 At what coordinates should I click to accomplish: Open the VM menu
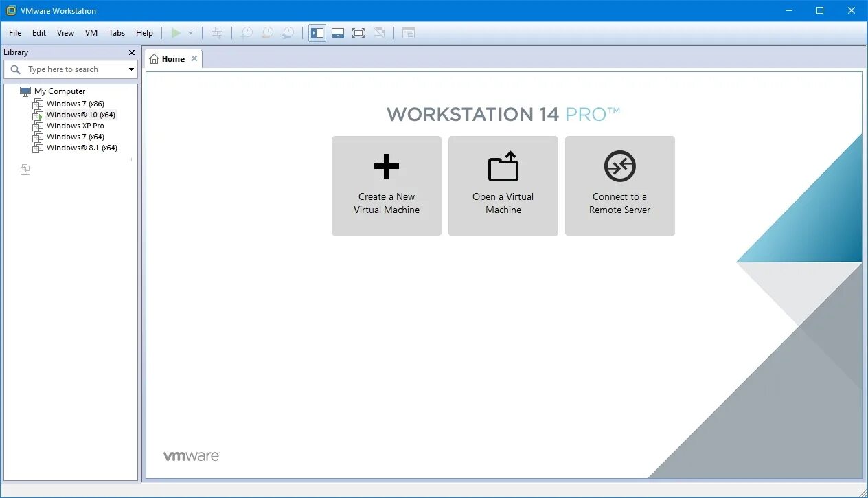click(91, 32)
